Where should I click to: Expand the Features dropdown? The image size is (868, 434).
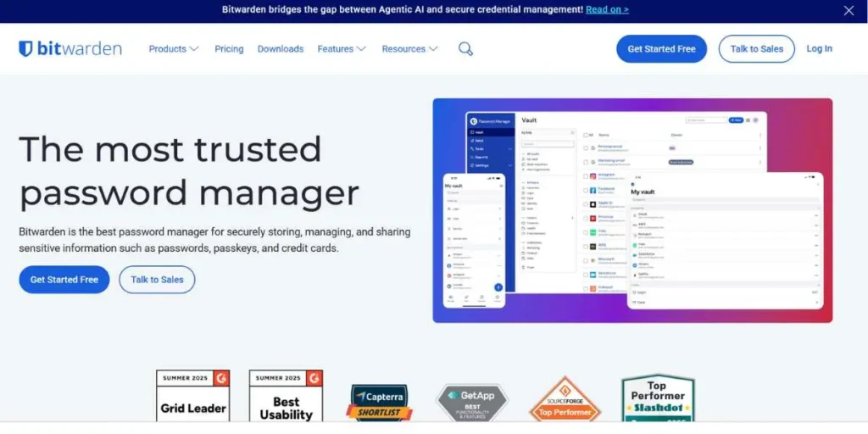(342, 48)
